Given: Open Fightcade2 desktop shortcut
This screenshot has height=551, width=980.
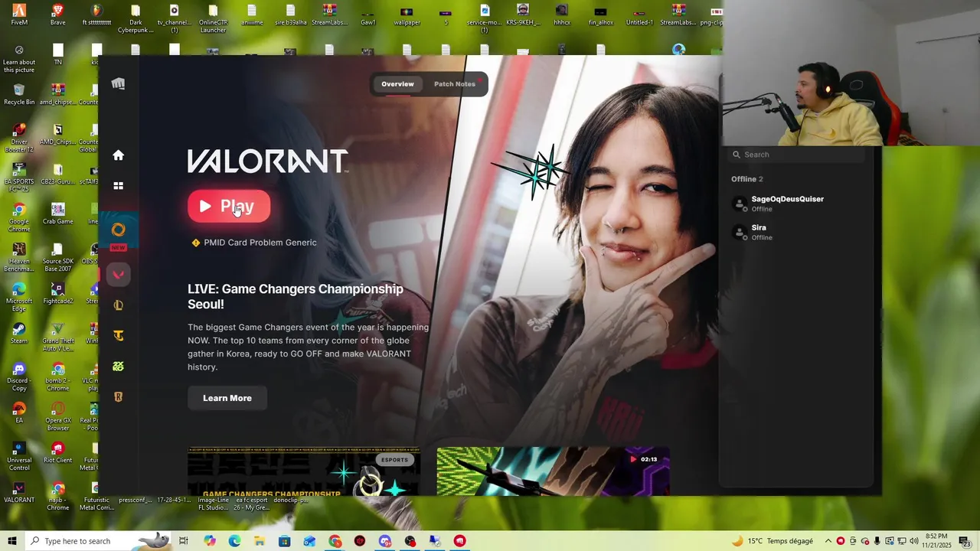Looking at the screenshot, I should point(58,294).
